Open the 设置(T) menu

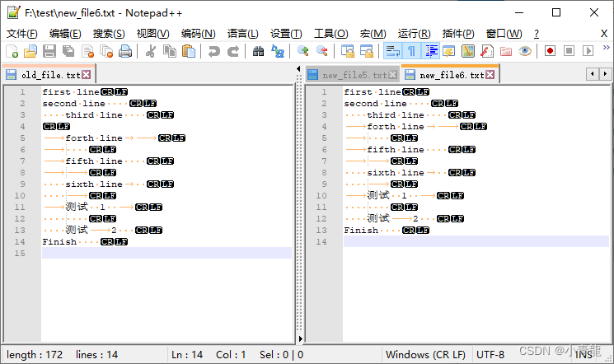pos(286,34)
